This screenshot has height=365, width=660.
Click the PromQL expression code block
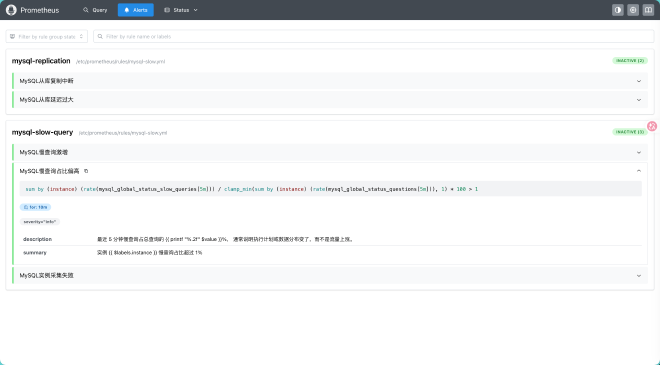[x=330, y=189]
